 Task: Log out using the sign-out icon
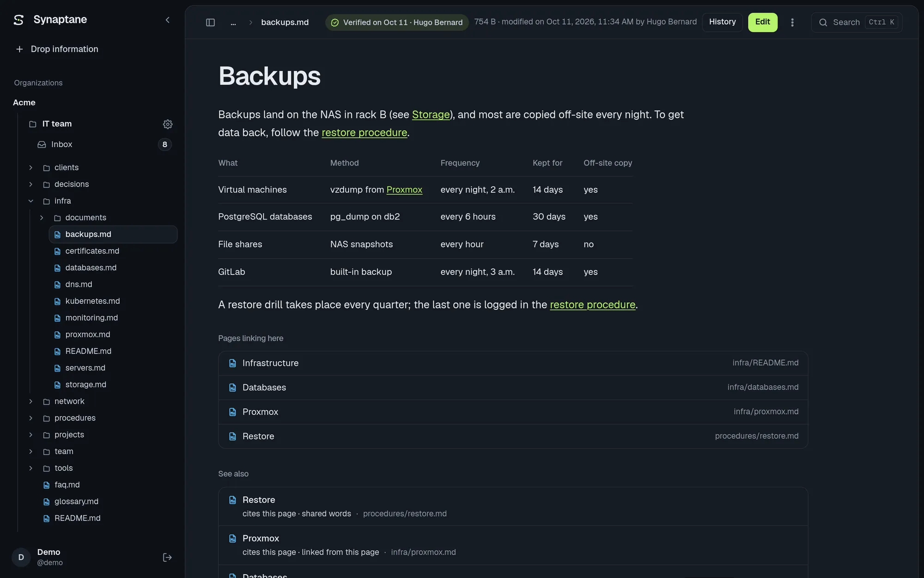167,557
